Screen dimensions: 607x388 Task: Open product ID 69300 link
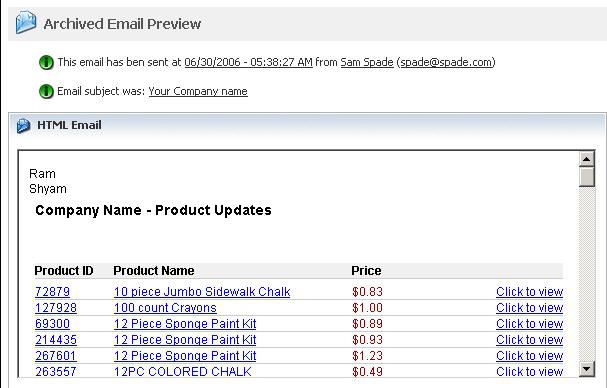[x=53, y=324]
